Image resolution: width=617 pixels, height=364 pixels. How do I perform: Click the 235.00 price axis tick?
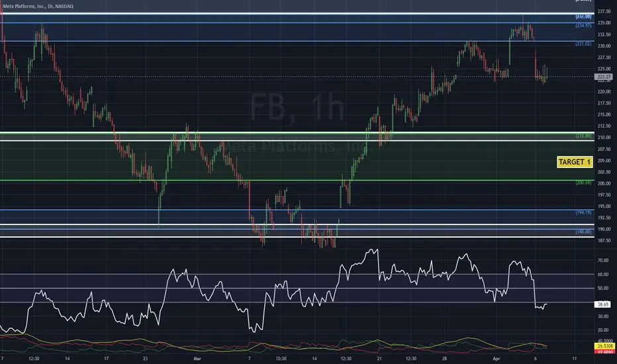(604, 23)
